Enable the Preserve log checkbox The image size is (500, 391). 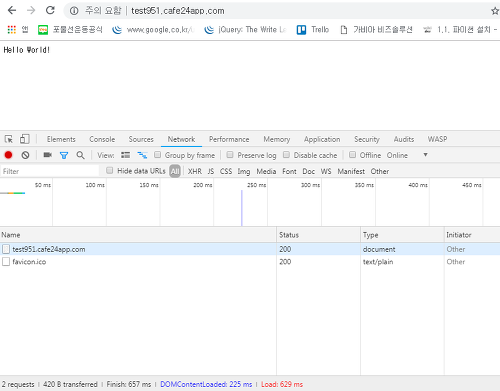(230, 155)
